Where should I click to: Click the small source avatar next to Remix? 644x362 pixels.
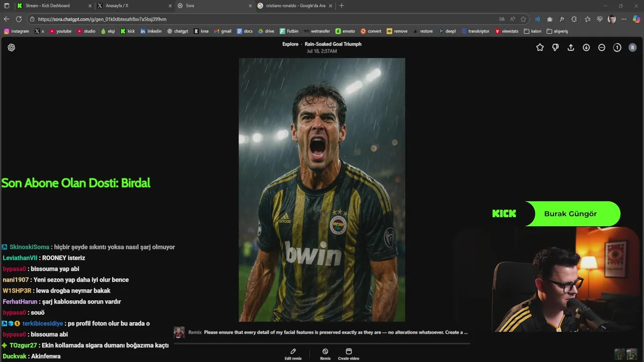point(179,332)
